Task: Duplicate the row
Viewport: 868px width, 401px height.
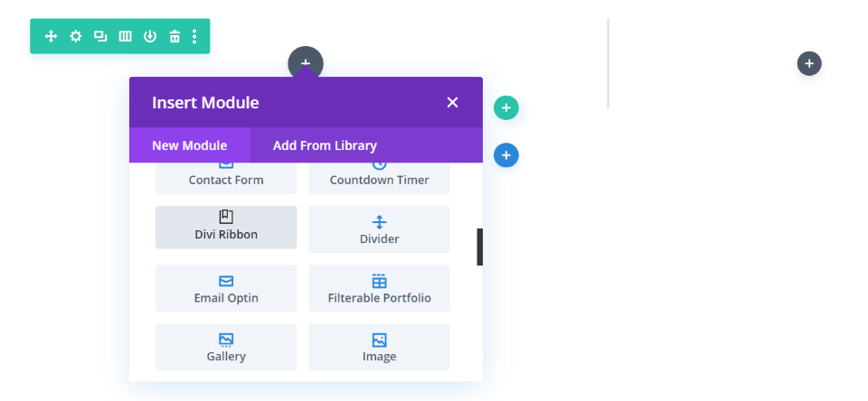Action: pyautogui.click(x=100, y=36)
